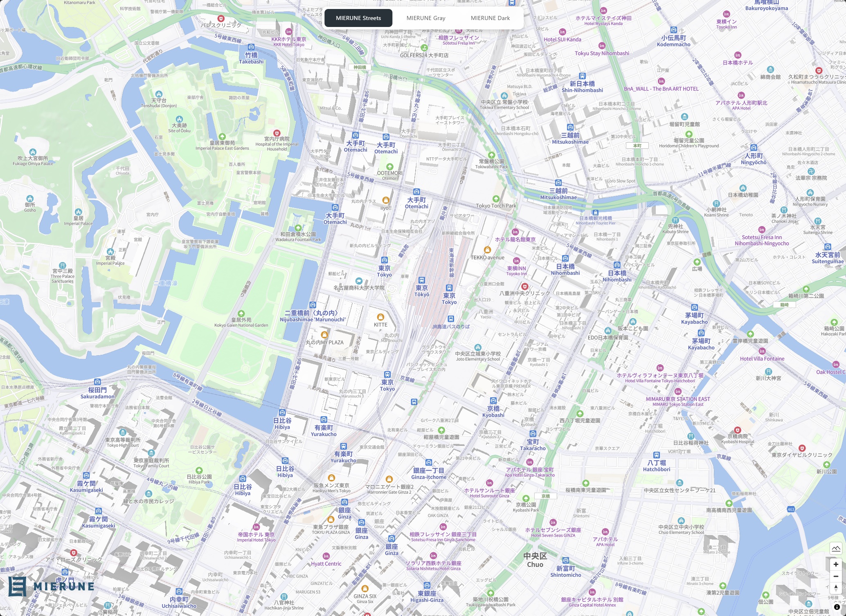
Task: Click the KKR Hotel Tokyo icon
Action: 289,32
